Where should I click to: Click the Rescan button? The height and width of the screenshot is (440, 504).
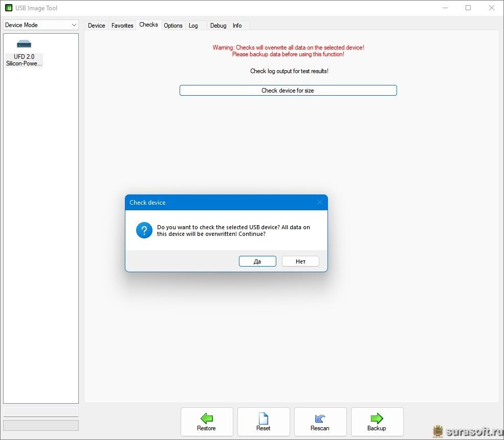[x=320, y=422]
